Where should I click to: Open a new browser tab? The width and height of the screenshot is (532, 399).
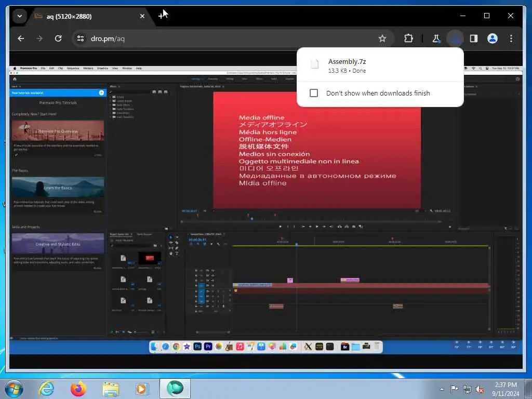[161, 16]
